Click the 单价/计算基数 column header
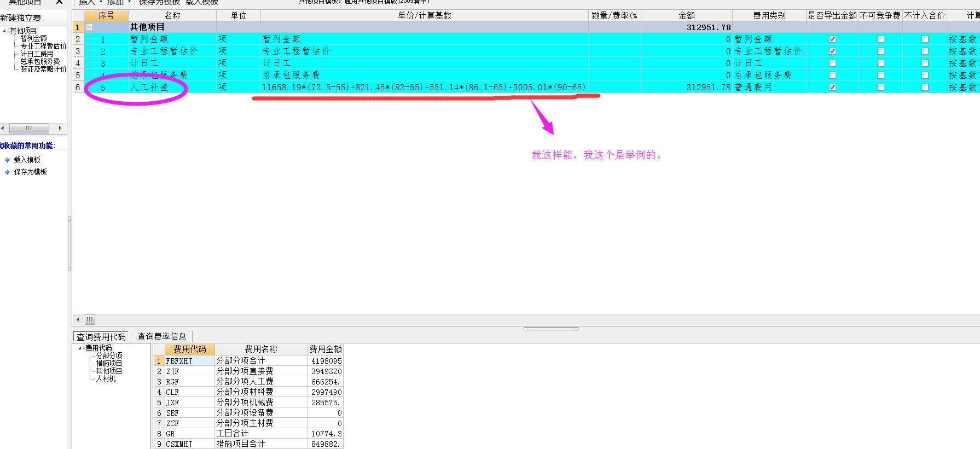 pos(425,16)
